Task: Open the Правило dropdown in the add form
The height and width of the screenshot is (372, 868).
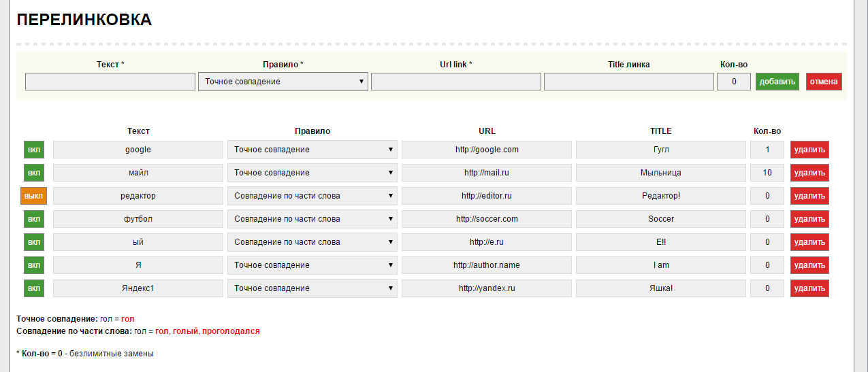Action: (x=283, y=82)
